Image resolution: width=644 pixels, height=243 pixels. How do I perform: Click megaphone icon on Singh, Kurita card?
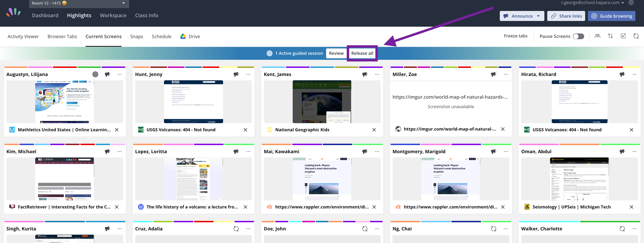[107, 229]
